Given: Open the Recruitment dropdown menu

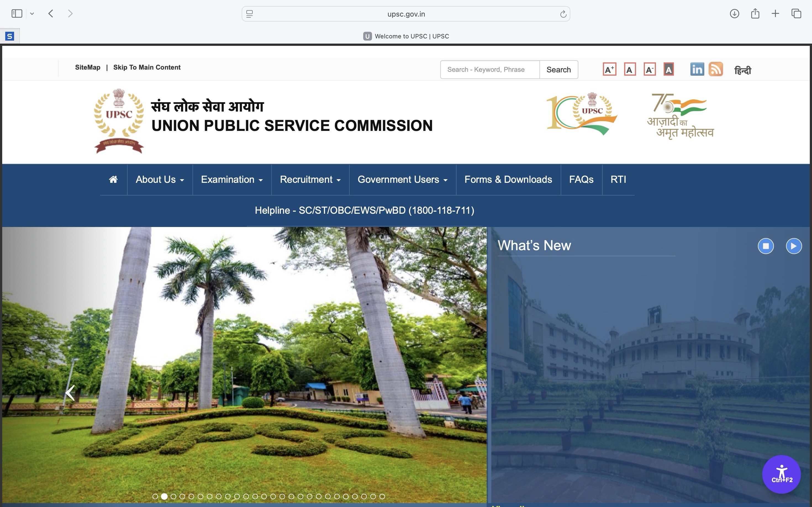Looking at the screenshot, I should pos(310,179).
